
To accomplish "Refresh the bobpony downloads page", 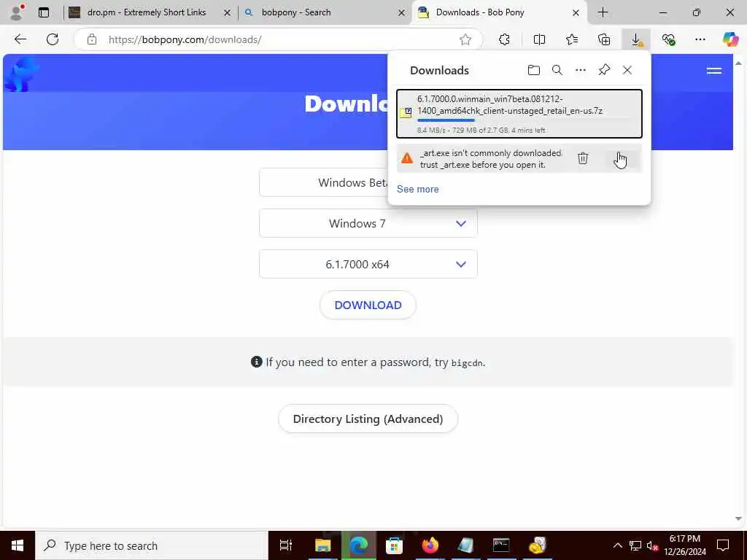I will coord(53,39).
